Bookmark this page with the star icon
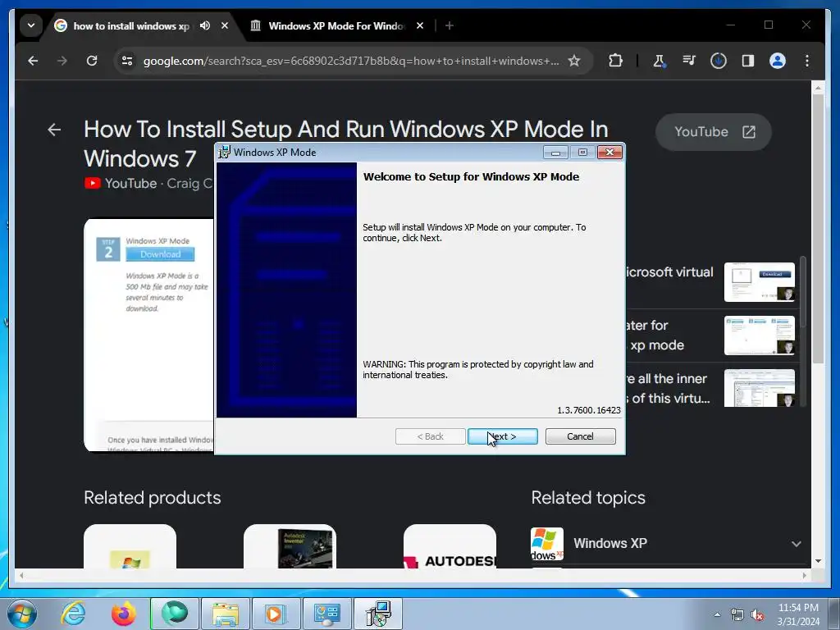The image size is (840, 630). coord(574,61)
